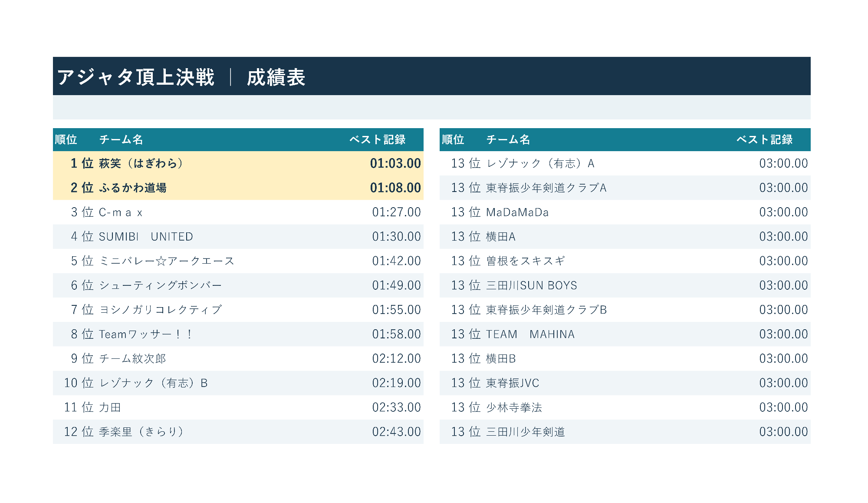Click the record 02:33.00
Viewport: 868px width, 503px height.
click(x=396, y=407)
